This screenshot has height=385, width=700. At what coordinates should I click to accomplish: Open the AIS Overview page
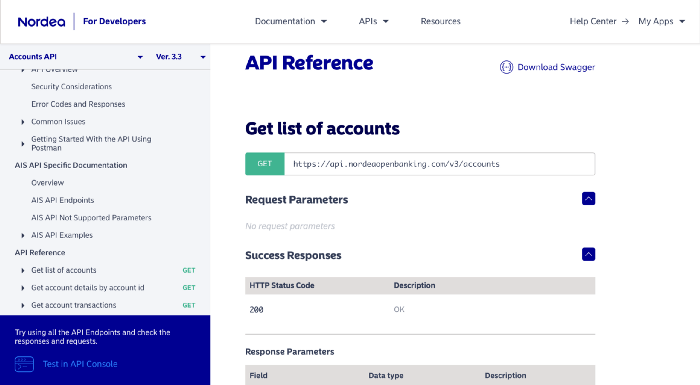pos(47,183)
